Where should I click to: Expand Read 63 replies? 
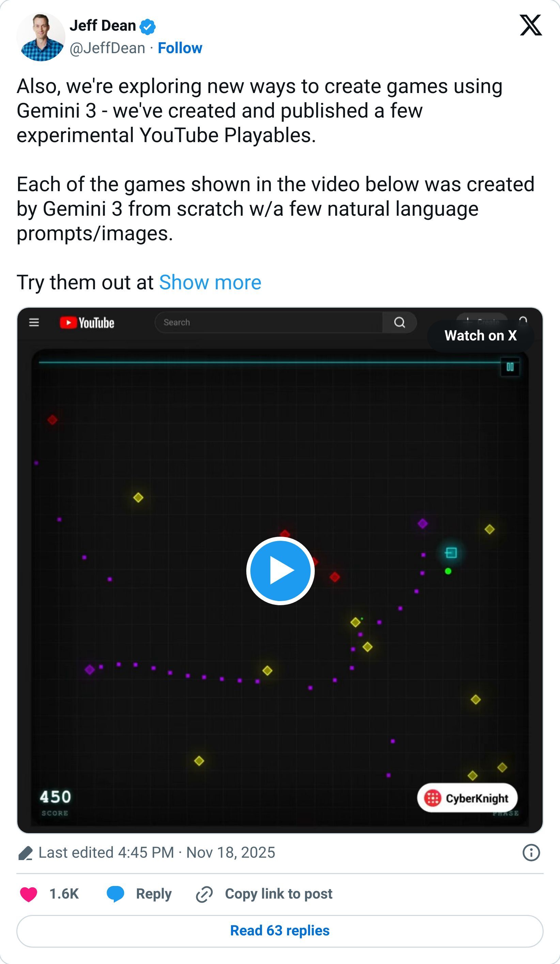[280, 931]
